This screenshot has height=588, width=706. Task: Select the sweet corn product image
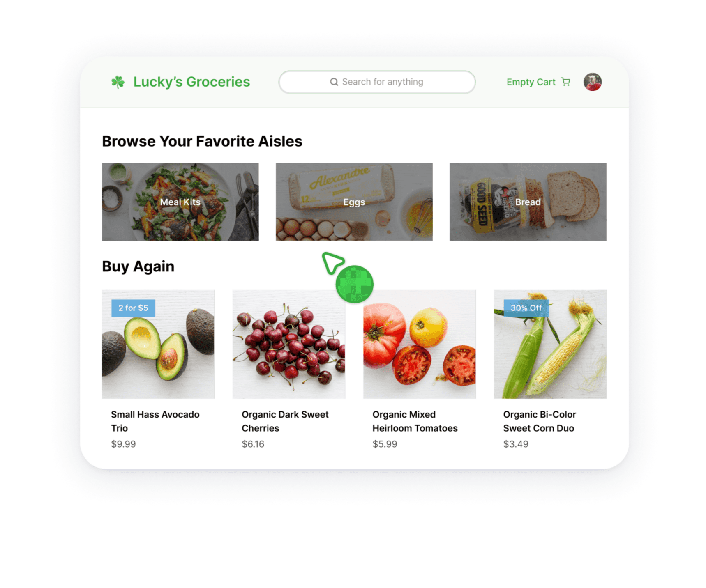(x=550, y=345)
